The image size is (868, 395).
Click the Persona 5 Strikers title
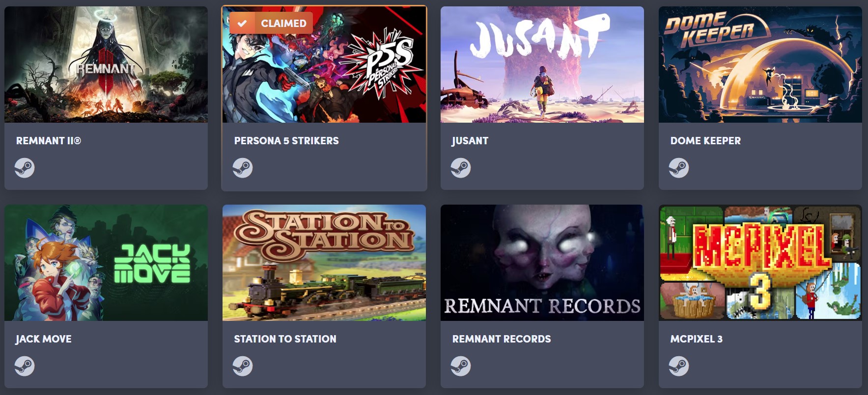coord(286,141)
